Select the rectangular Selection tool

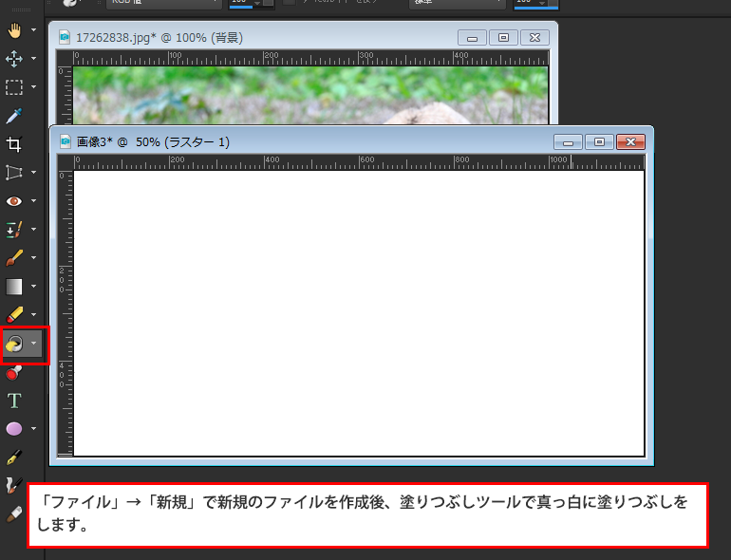(x=14, y=87)
